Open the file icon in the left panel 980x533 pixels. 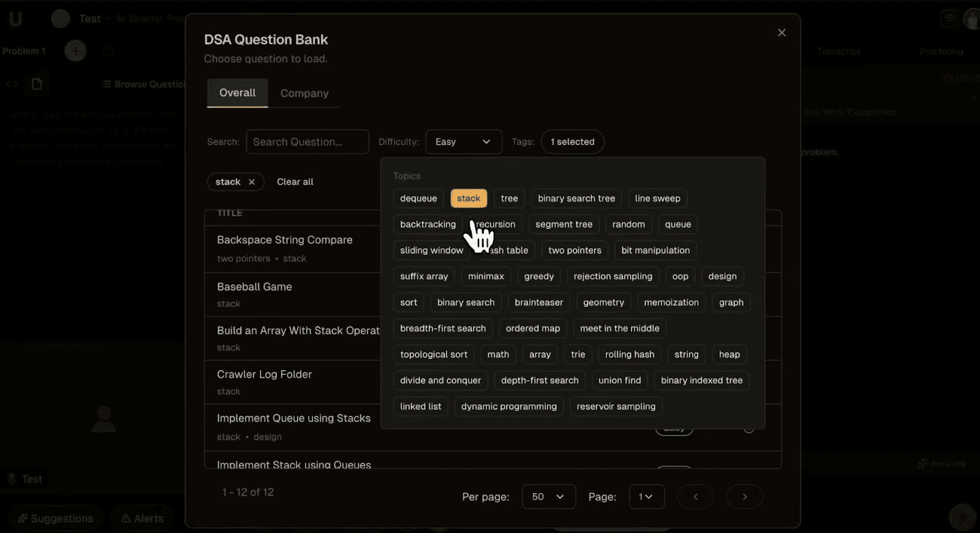[37, 84]
